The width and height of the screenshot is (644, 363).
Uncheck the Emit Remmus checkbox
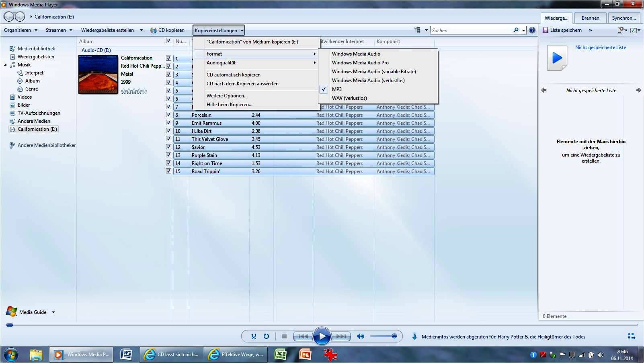click(x=168, y=123)
